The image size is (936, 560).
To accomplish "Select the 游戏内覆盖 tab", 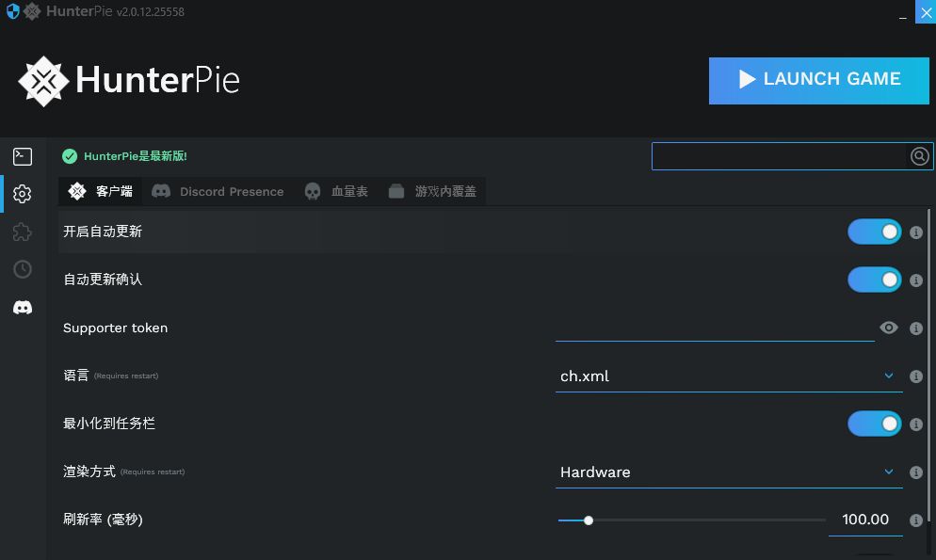I will pos(433,191).
